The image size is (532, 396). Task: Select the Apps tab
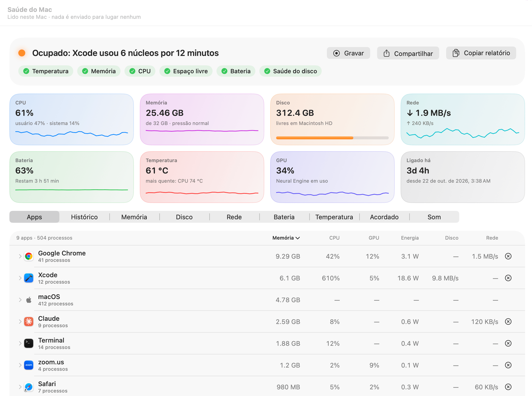[34, 217]
